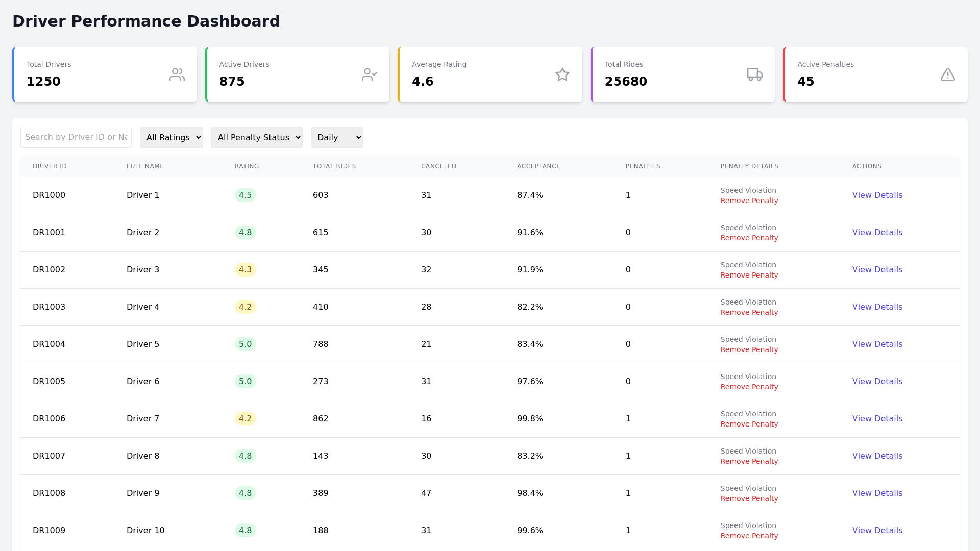The height and width of the screenshot is (551, 980).
Task: Expand the All Penalty Status filter
Action: (x=257, y=137)
